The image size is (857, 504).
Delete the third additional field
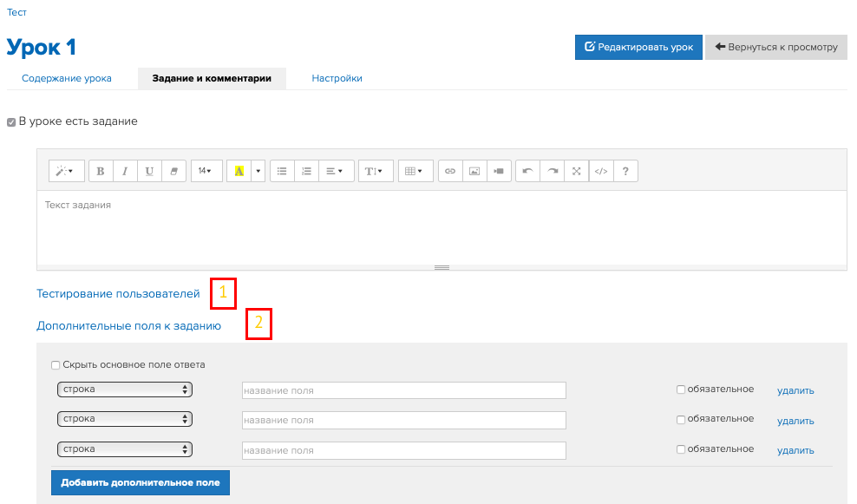[x=795, y=450]
